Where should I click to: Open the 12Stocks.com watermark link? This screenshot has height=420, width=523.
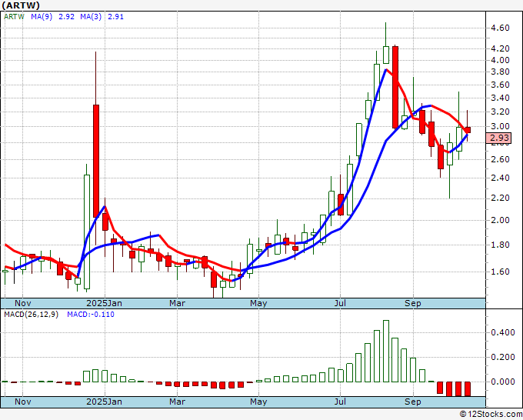click(x=490, y=414)
